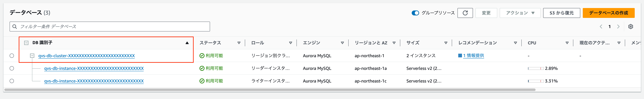
Task: Click the S3 から復元 button
Action: [561, 13]
